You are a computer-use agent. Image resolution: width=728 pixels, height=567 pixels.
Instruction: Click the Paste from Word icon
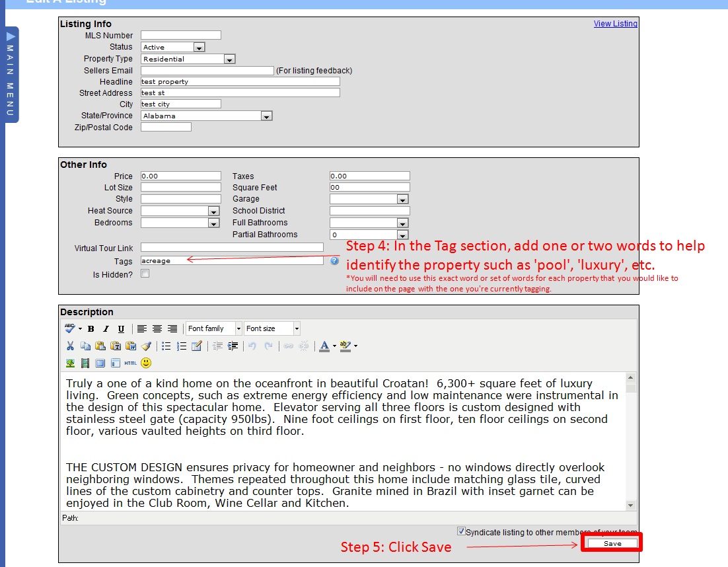[131, 346]
